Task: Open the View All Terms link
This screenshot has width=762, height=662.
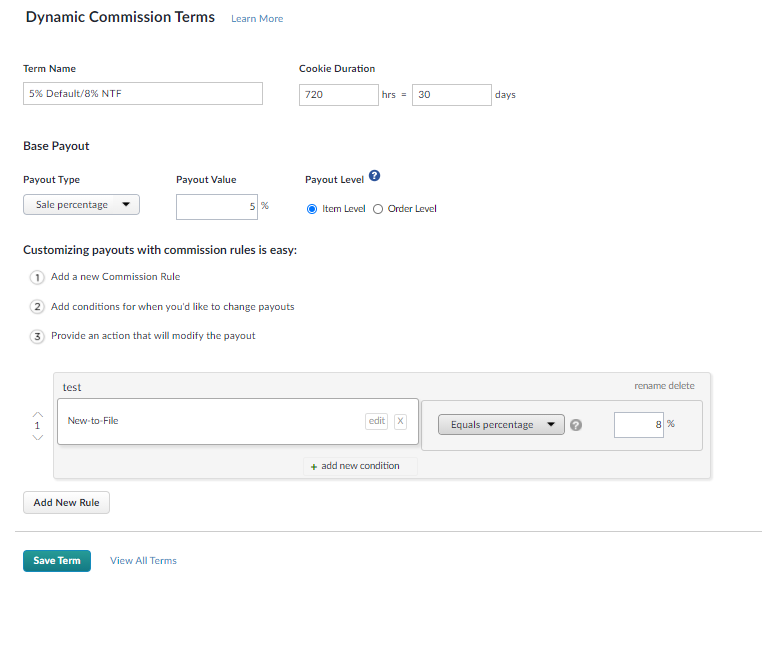Action: pyautogui.click(x=143, y=560)
